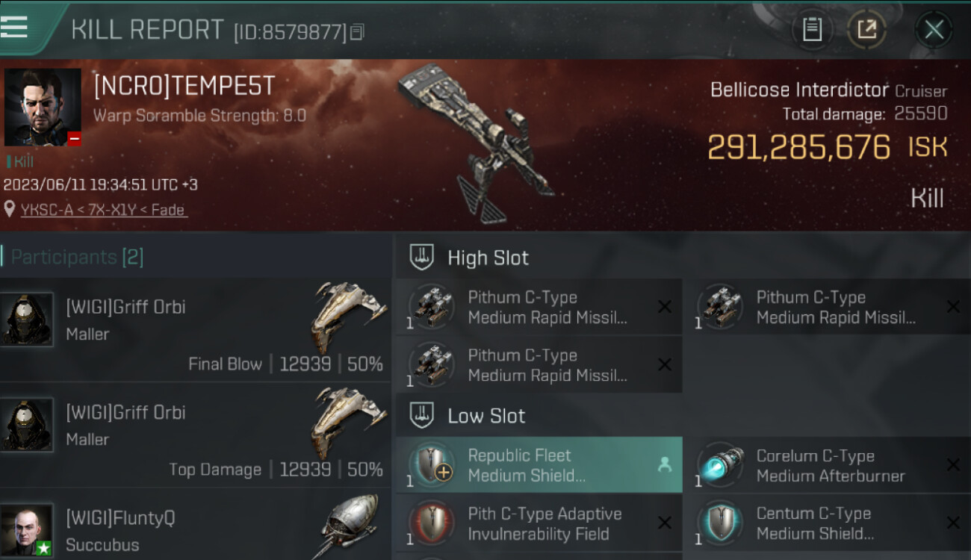Expand the Participants list header
The width and height of the screenshot is (971, 560).
coord(77,258)
